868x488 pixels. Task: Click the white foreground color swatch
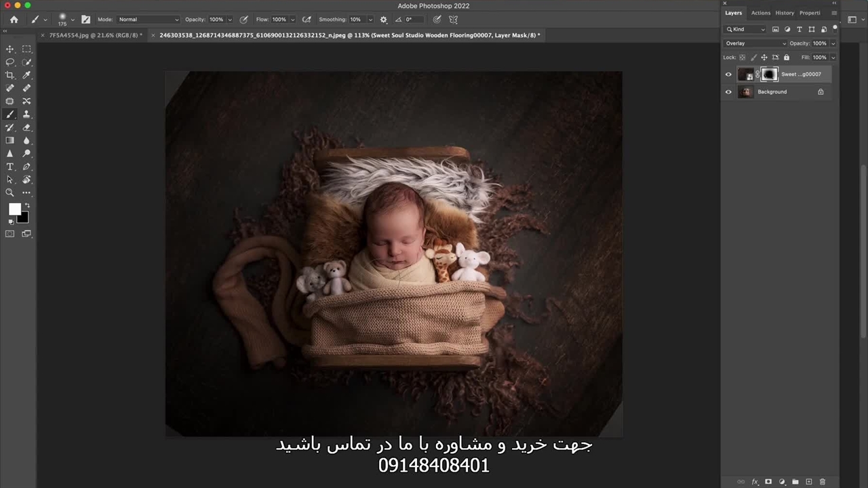click(x=14, y=210)
